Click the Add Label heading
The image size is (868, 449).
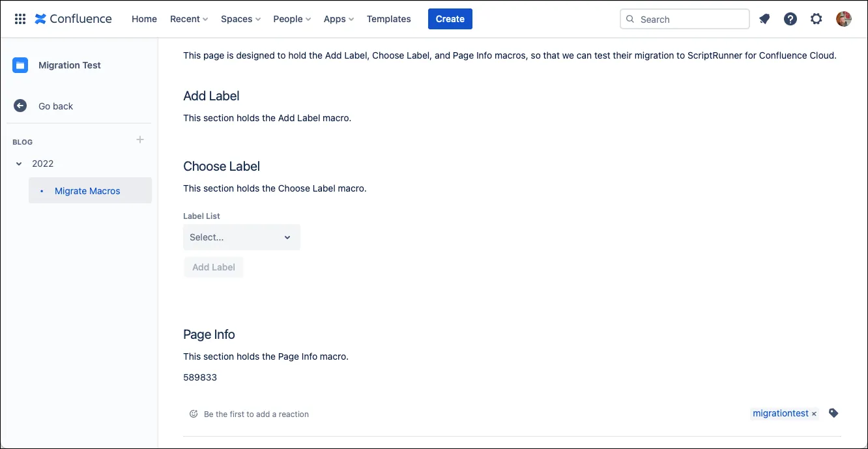coord(211,96)
